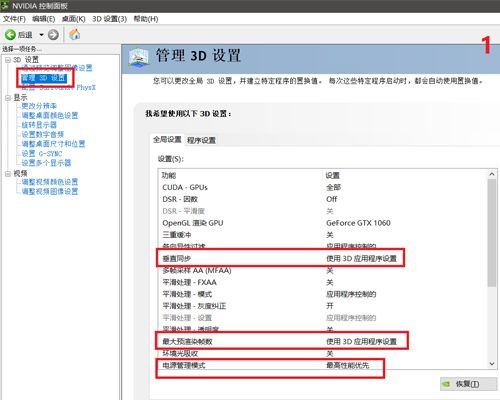The height and width of the screenshot is (400, 500).
Task: Select the 平滑处理 - 灰度纠正 row
Action: (323, 306)
